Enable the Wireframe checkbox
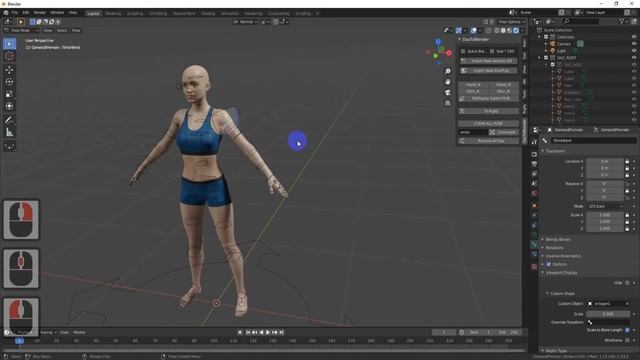 (x=627, y=340)
